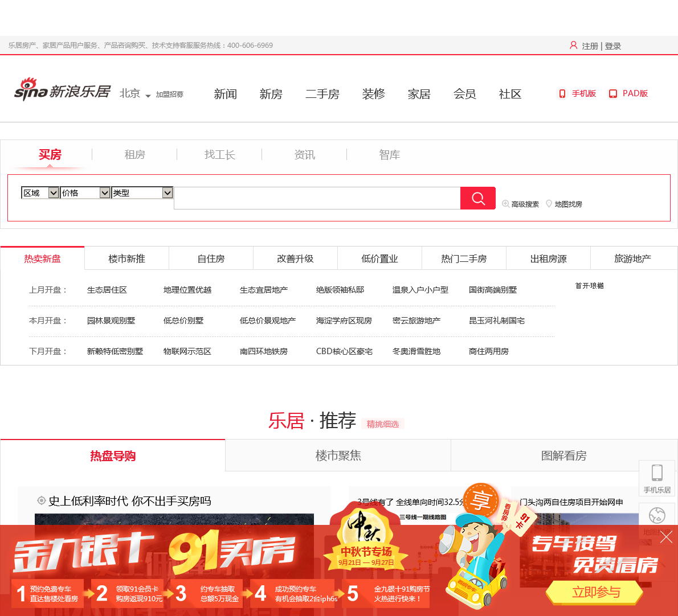Open the 二手房 menu
Viewport: 678px width, 616px height.
coord(322,94)
